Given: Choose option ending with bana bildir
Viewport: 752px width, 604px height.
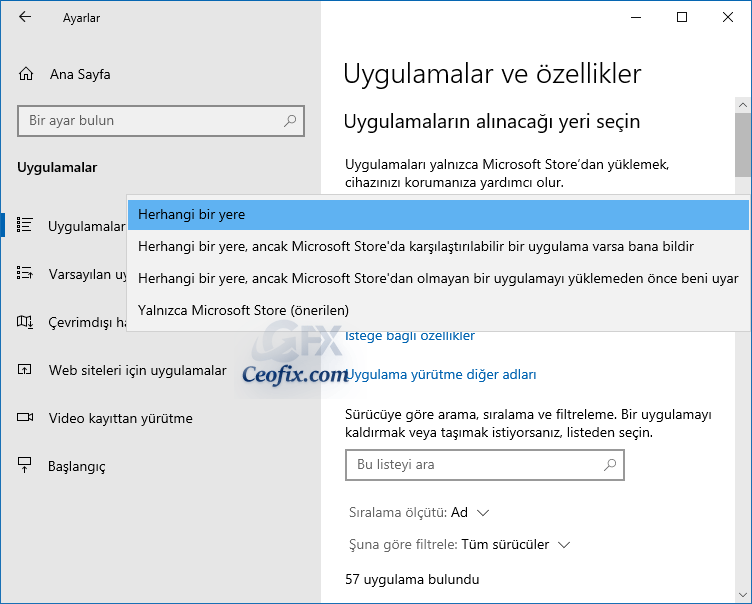Looking at the screenshot, I should (x=438, y=247).
